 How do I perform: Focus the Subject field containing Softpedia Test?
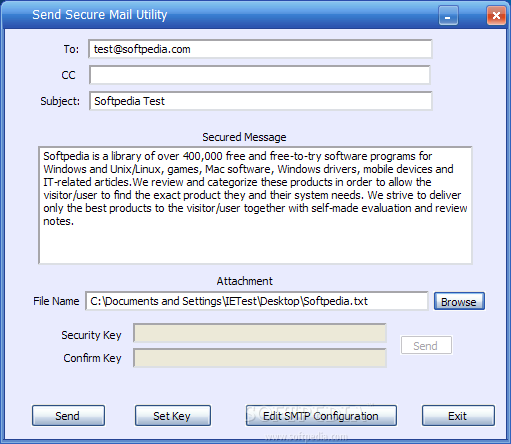pyautogui.click(x=260, y=101)
